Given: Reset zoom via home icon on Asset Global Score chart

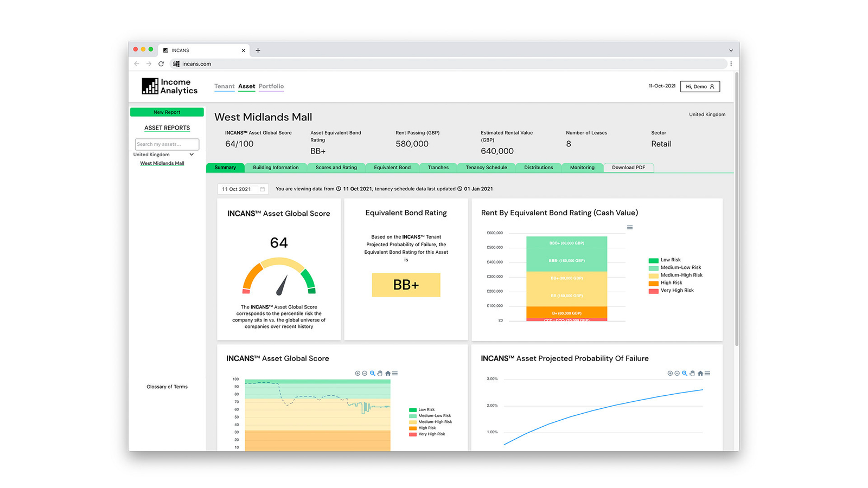Looking at the screenshot, I should click(x=387, y=373).
